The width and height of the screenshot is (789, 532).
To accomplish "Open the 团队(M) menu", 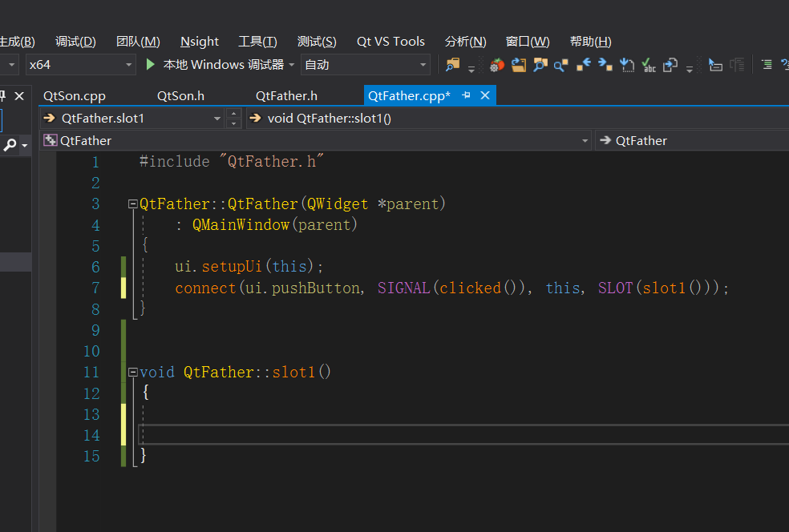I will tap(138, 41).
